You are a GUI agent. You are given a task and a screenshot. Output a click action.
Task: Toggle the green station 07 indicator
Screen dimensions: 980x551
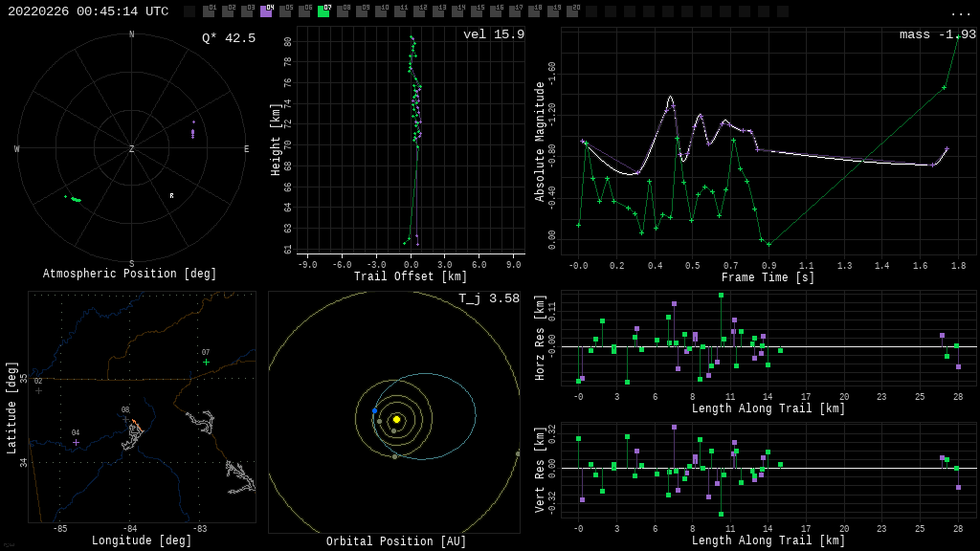tap(323, 11)
